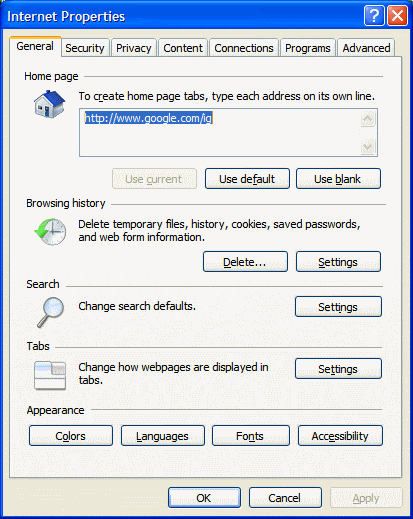Switch to the Security tab
This screenshot has width=413, height=519.
[x=85, y=48]
